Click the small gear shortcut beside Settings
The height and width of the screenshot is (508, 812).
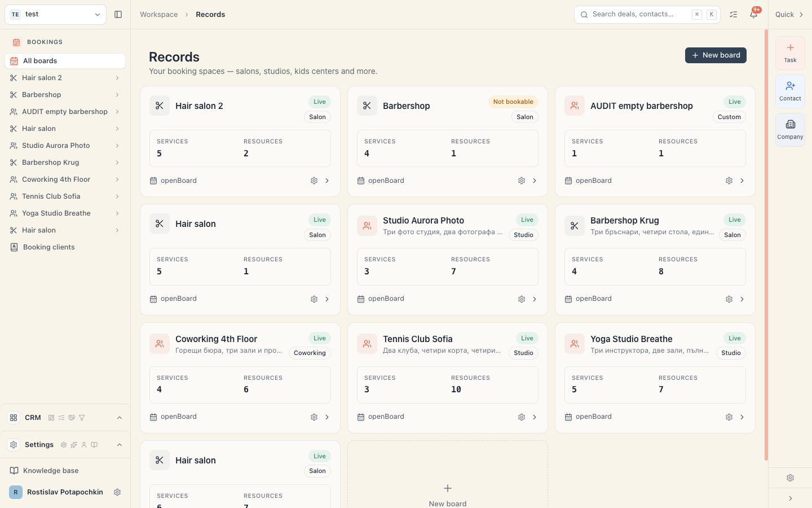tap(64, 445)
